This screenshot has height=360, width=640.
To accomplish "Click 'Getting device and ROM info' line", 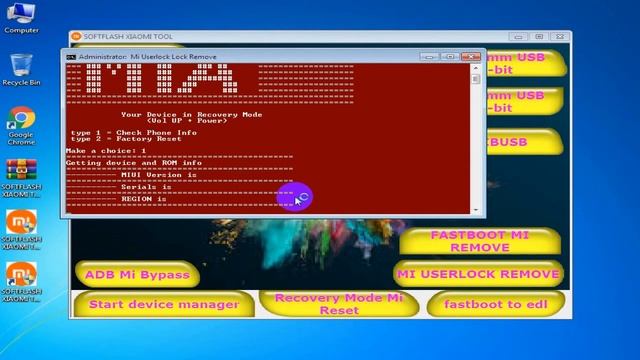I will (x=134, y=163).
